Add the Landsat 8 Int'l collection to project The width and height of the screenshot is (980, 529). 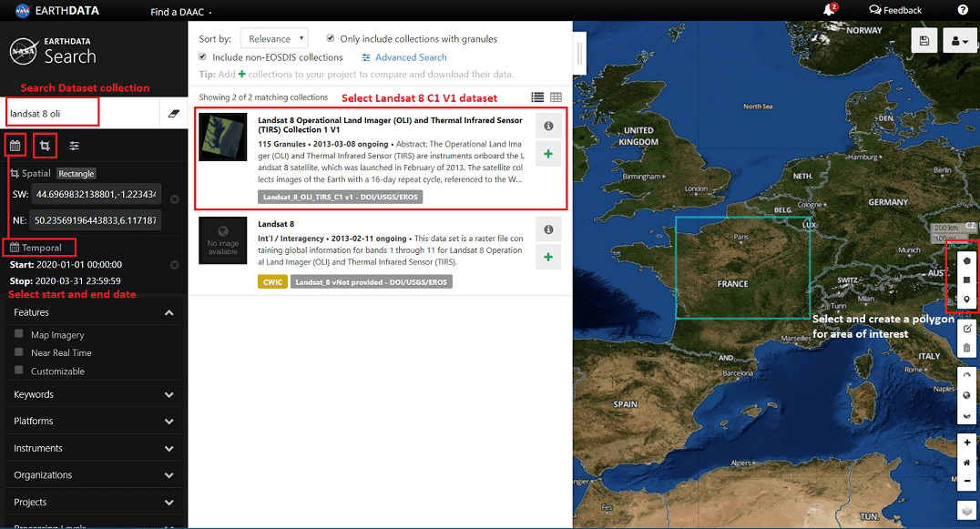548,257
